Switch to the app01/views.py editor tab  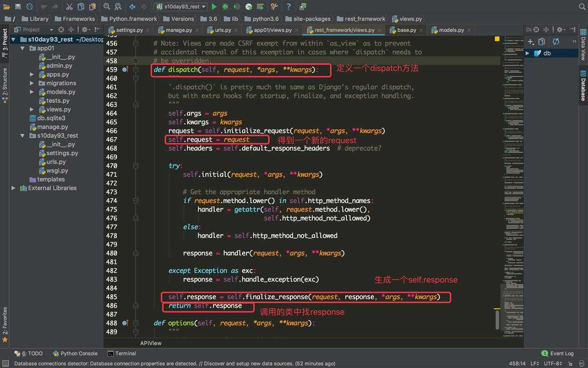(272, 30)
